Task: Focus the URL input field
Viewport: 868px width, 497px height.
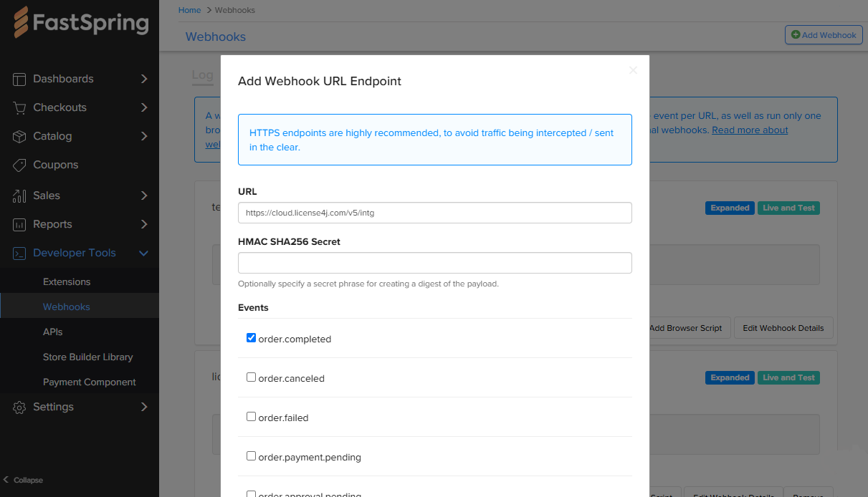Action: pyautogui.click(x=435, y=213)
